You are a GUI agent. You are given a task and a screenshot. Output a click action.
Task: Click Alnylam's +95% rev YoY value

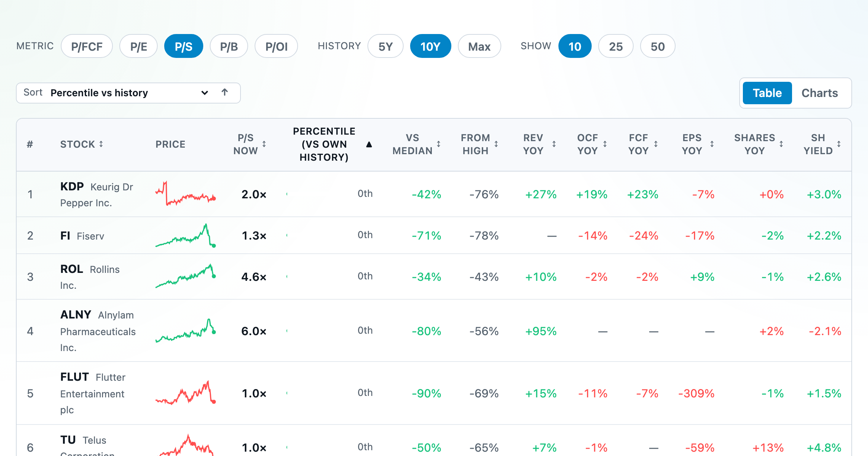point(541,331)
